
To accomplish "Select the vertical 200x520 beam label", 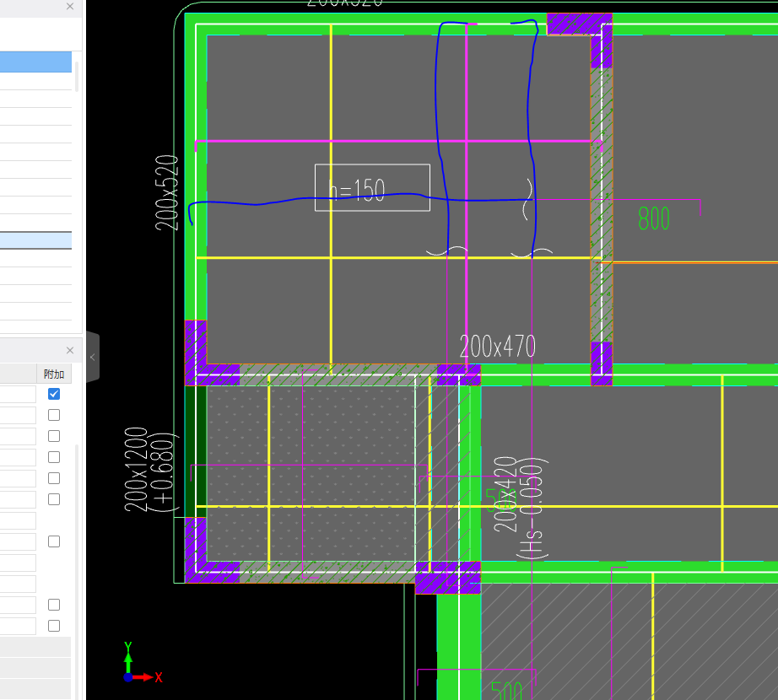I will pyautogui.click(x=167, y=193).
